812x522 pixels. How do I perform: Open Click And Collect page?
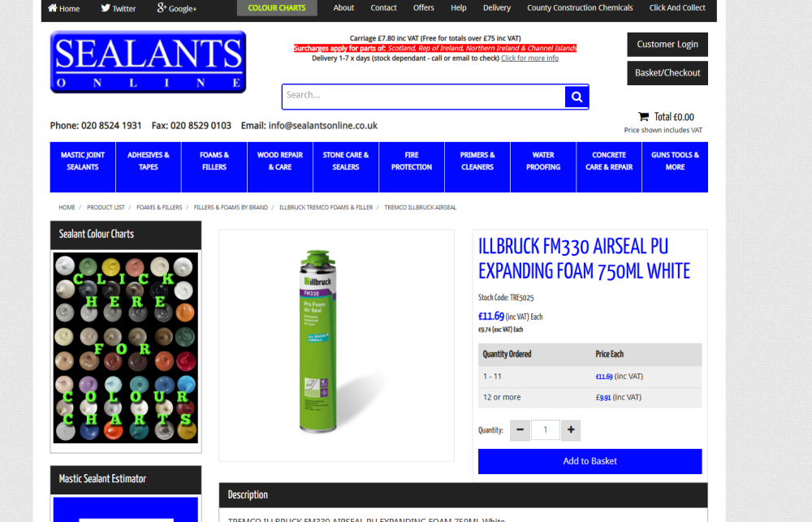tap(677, 8)
